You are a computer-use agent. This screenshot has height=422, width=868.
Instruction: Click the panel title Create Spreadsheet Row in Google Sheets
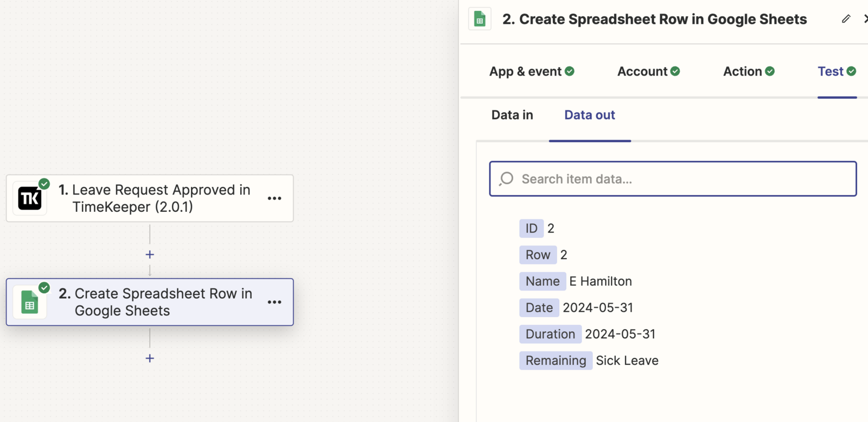tap(654, 19)
